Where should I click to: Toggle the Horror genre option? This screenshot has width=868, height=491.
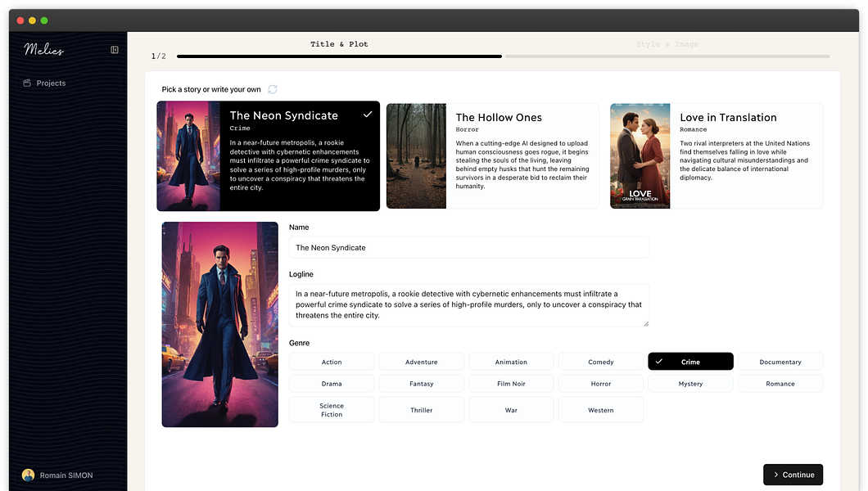coord(600,384)
